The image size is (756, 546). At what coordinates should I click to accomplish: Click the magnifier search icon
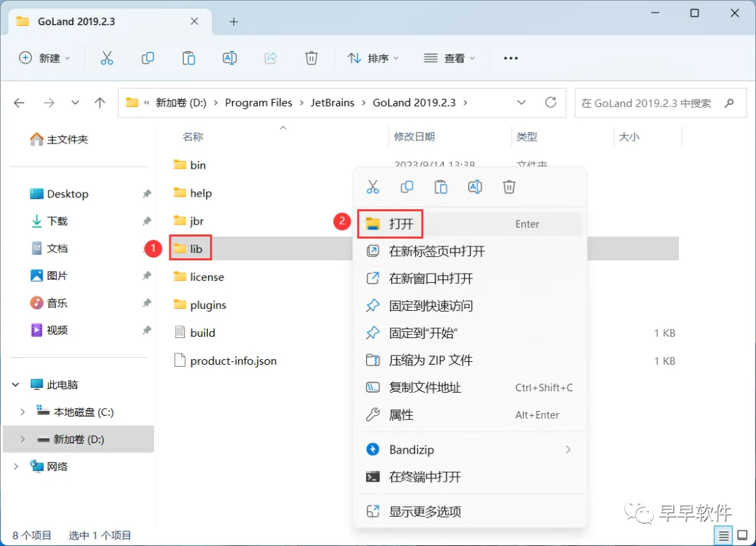click(x=729, y=103)
